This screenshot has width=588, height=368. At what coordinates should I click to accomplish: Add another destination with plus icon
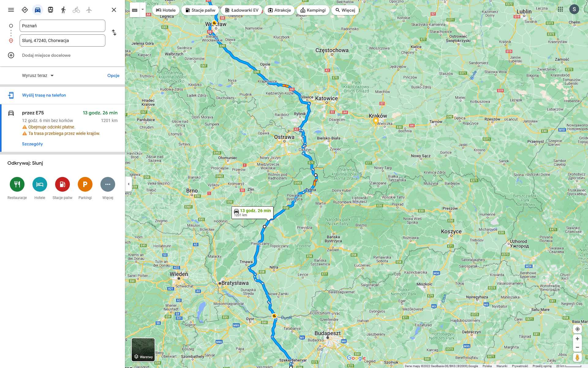click(11, 55)
